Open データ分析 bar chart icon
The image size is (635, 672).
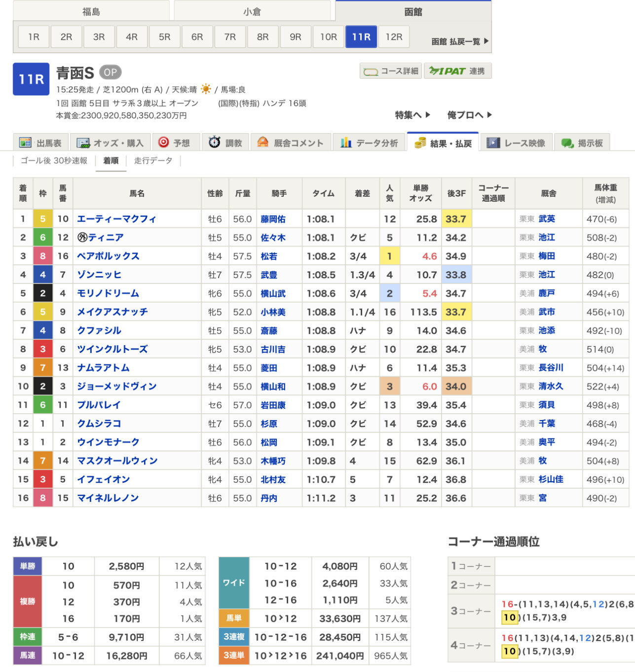pos(346,143)
